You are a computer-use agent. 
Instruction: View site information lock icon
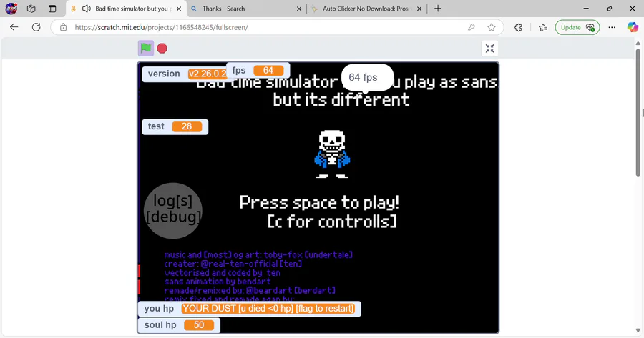pos(63,27)
